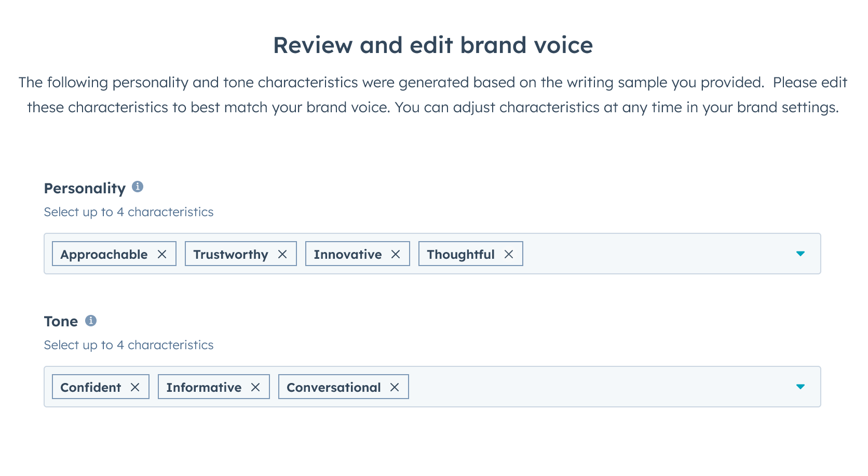Image resolution: width=868 pixels, height=476 pixels.
Task: Open the Tone characteristics dropdown
Action: click(x=801, y=387)
